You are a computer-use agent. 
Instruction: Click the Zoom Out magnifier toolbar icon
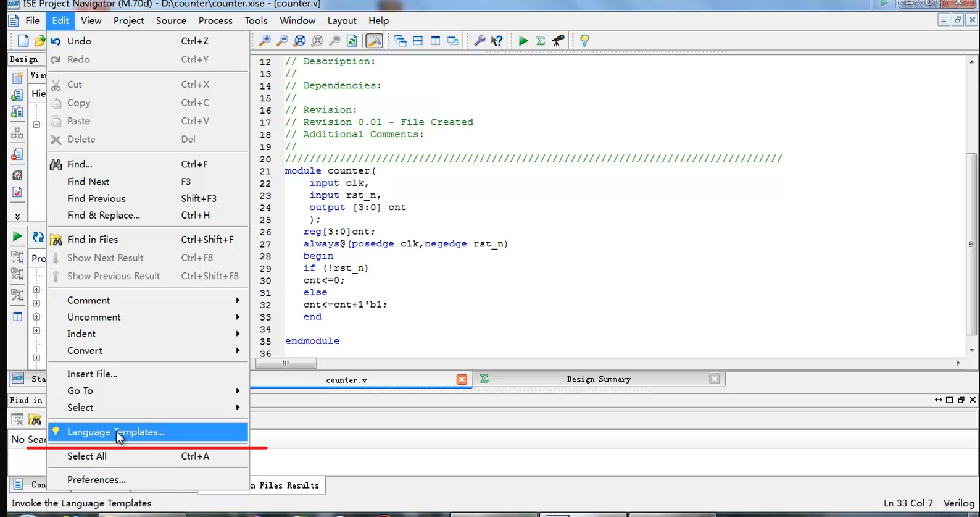[x=282, y=41]
